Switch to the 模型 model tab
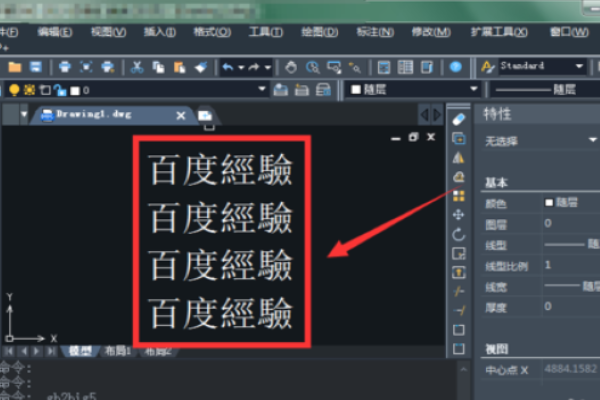Viewport: 600px width, 400px height. pos(80,351)
